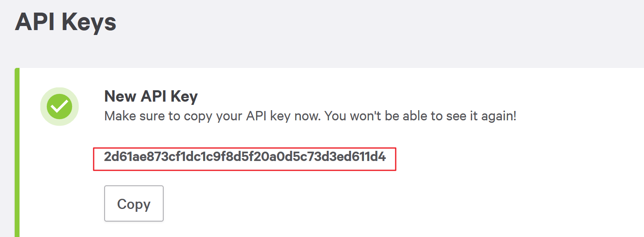Click the API Keys page heading

[x=66, y=22]
